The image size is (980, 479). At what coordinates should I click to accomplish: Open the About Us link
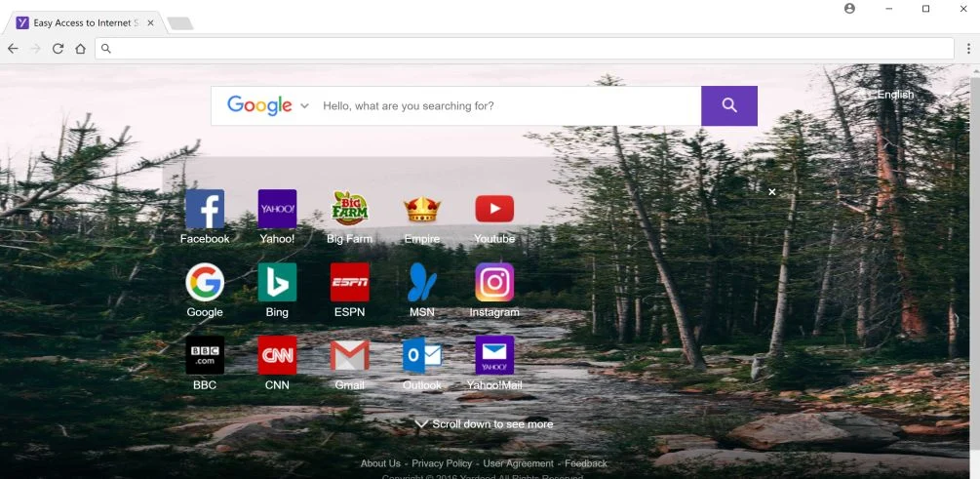click(380, 463)
